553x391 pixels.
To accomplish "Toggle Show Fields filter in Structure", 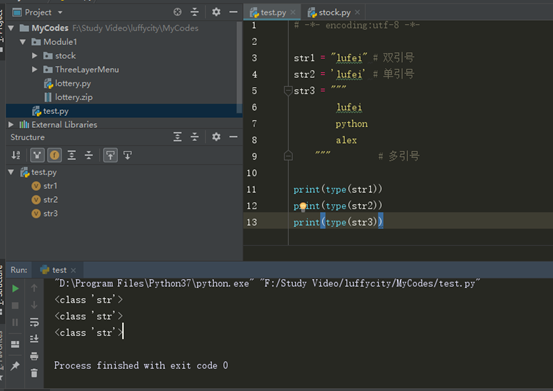I will (54, 155).
